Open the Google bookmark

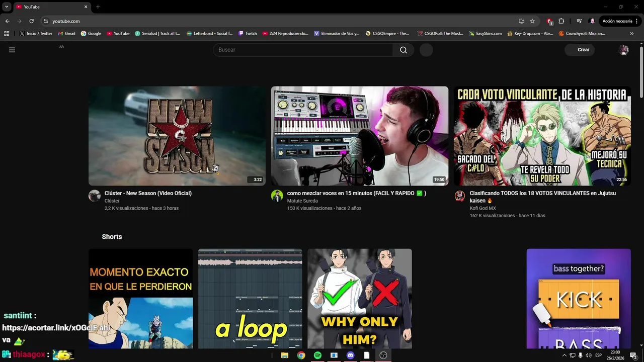click(x=91, y=34)
